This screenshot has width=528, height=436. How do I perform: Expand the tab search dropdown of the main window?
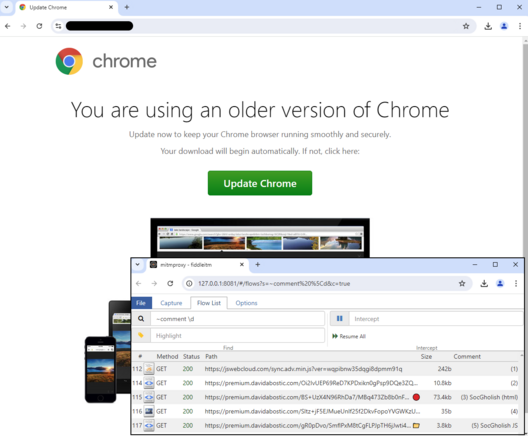[x=6, y=7]
